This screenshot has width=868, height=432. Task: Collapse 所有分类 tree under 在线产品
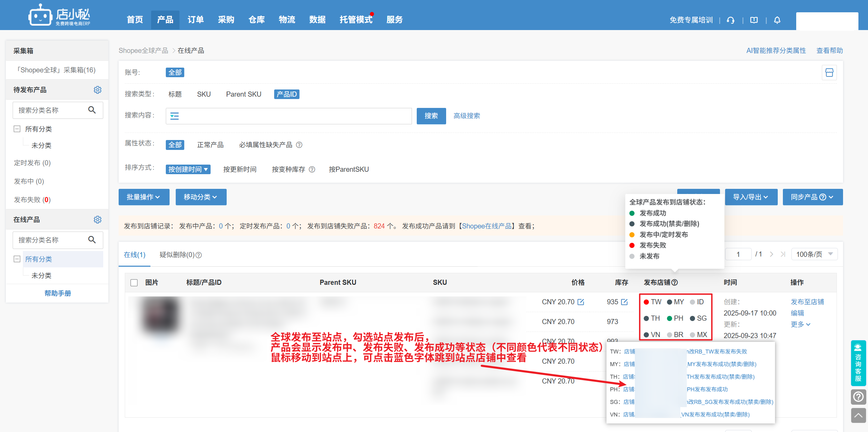17,259
